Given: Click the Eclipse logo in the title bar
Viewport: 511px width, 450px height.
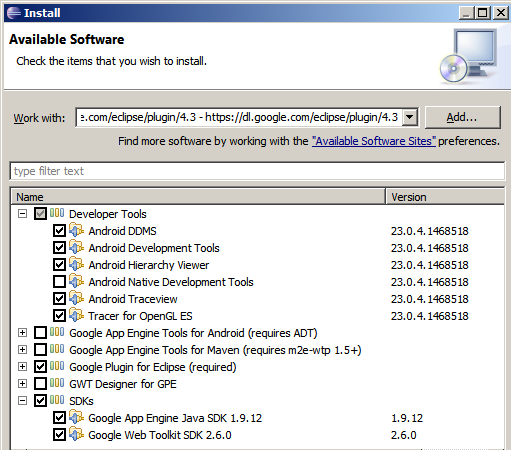Looking at the screenshot, I should tap(14, 13).
